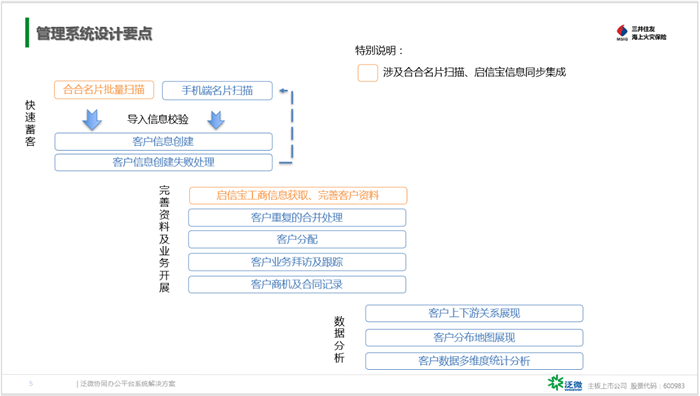Click the 客户上下游关系展现 box
This screenshot has width=700, height=396.
[x=474, y=313]
